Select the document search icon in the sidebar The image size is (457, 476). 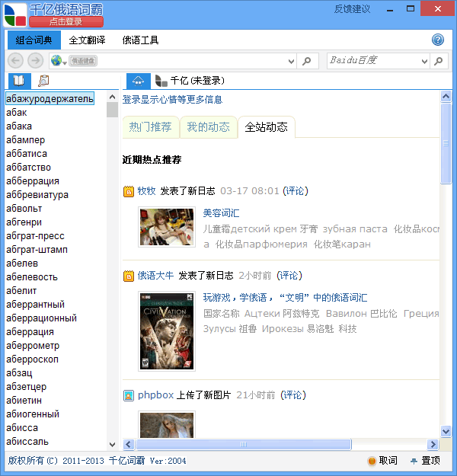(43, 81)
